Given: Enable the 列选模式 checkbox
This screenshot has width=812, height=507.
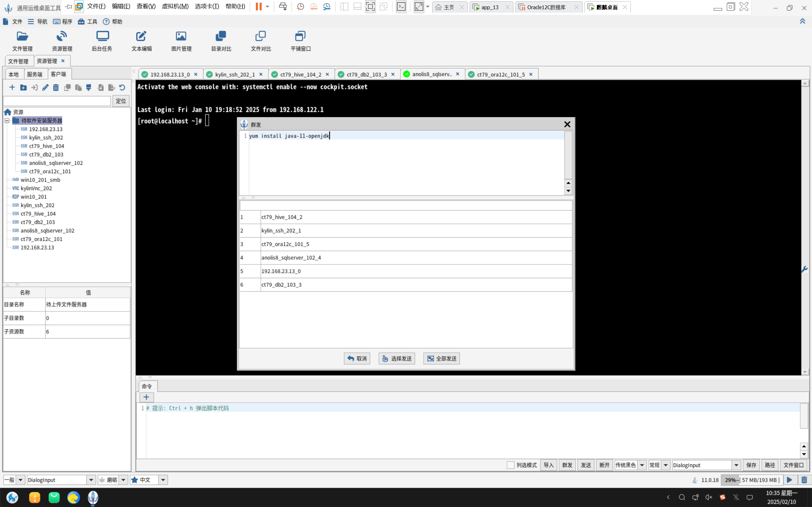Looking at the screenshot, I should [510, 465].
